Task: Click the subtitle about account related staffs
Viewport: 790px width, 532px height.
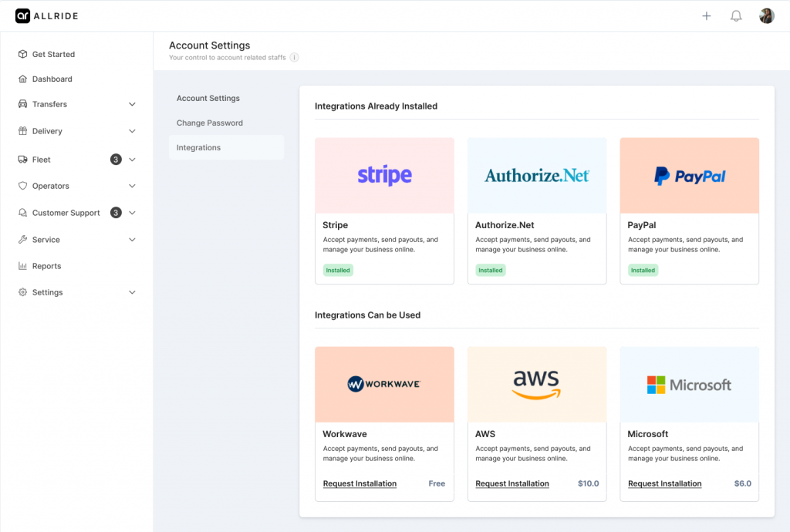Action: 228,57
